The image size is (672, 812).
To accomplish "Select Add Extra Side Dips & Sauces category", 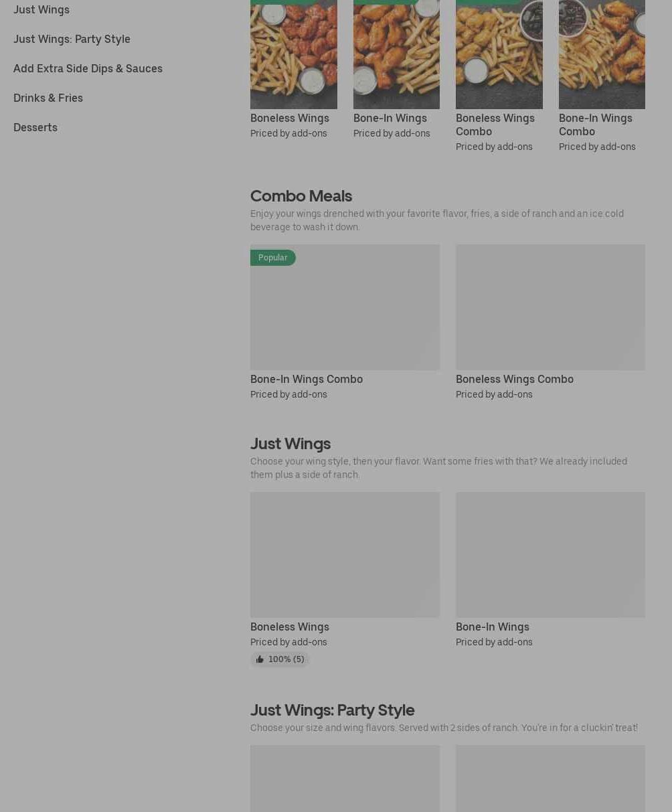I will point(88,68).
